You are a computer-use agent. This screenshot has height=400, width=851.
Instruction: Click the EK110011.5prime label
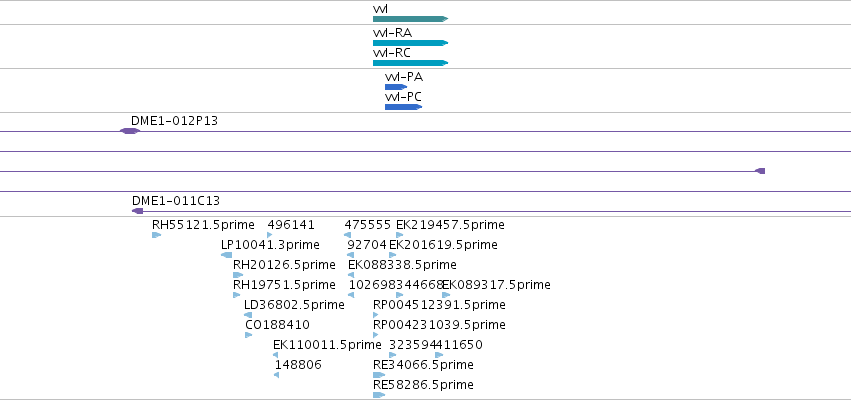point(327,345)
